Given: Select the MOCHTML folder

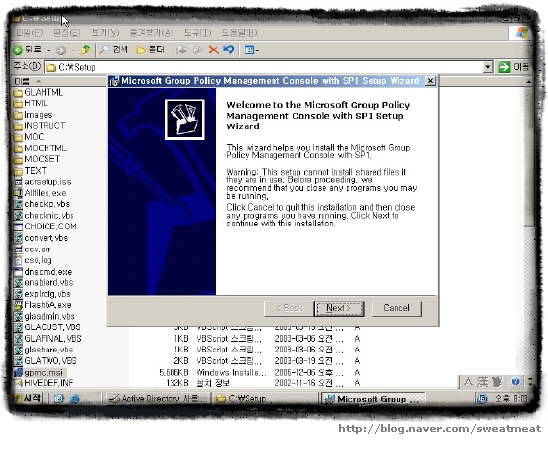Looking at the screenshot, I should [40, 148].
